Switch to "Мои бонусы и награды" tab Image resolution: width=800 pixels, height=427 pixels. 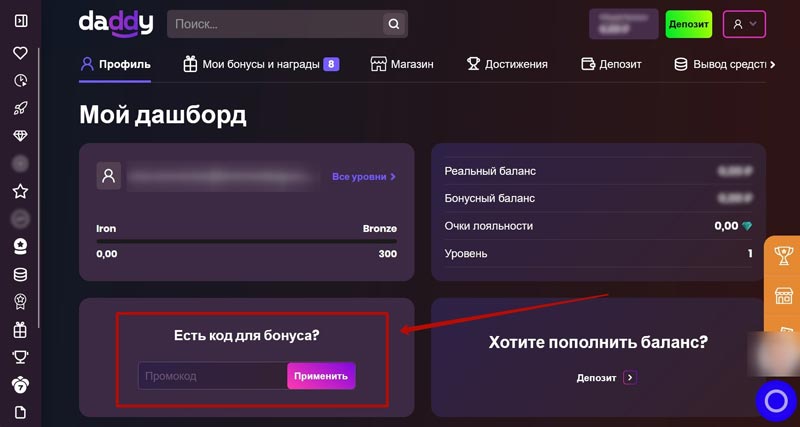pos(260,64)
